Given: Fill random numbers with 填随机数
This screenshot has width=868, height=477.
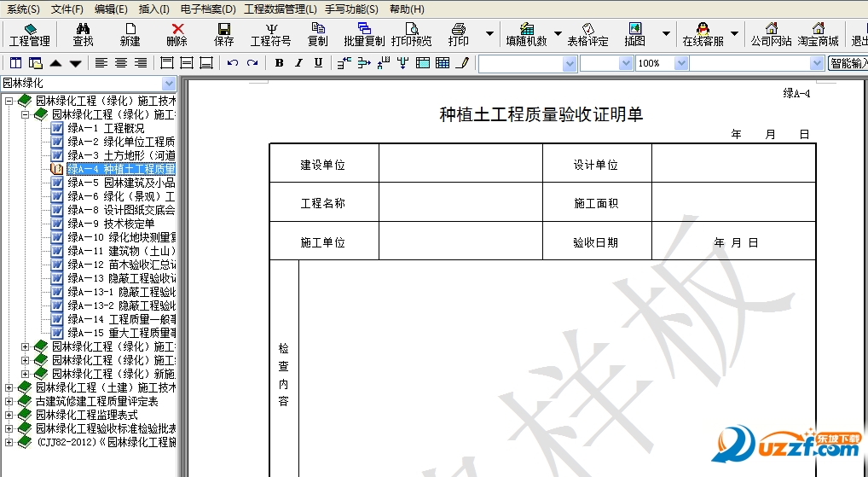Looking at the screenshot, I should tap(526, 34).
